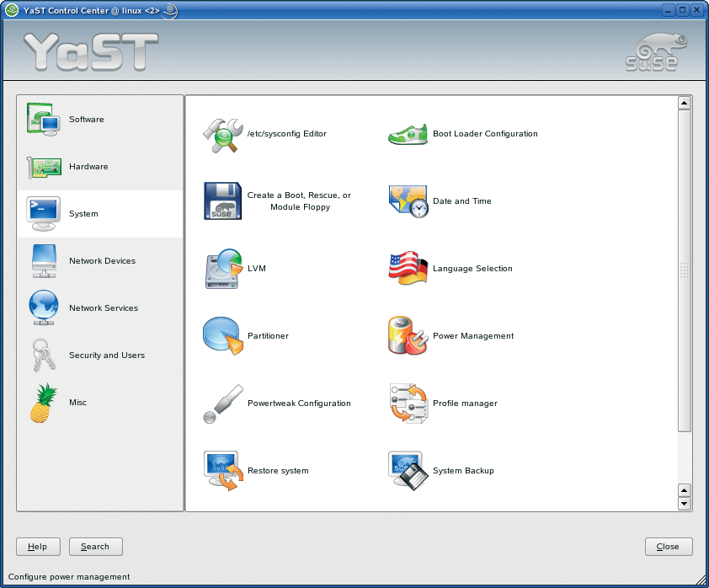
Task: Choose Network Devices label in sidebar
Action: point(102,261)
